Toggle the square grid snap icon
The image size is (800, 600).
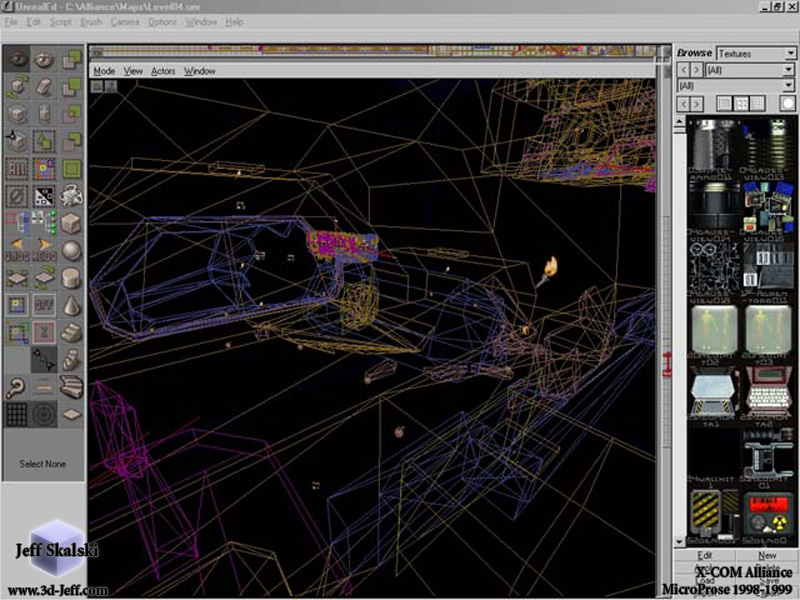[17, 414]
